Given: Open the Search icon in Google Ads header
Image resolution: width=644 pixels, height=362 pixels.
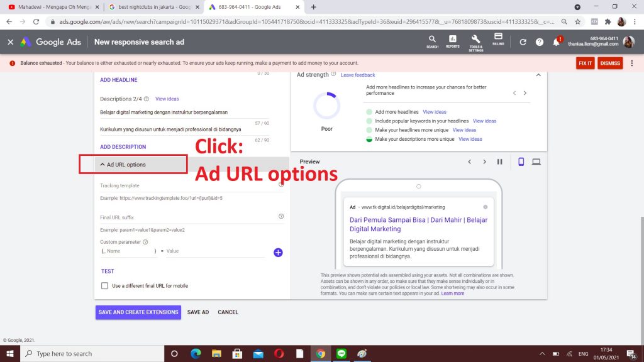Looking at the screenshot, I should pos(432,40).
